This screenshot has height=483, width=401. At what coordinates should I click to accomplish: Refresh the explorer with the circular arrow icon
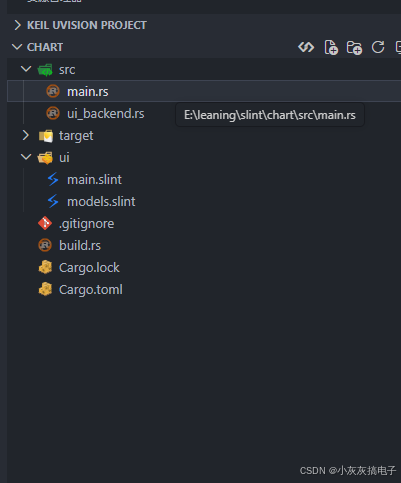[378, 47]
